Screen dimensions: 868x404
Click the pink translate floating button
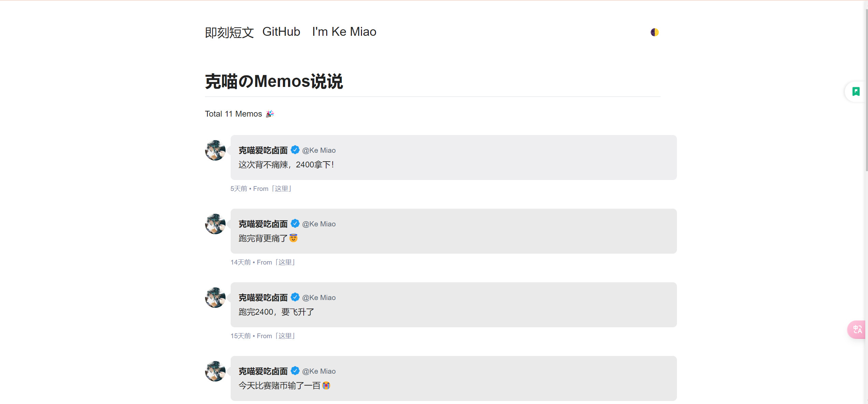(x=857, y=330)
